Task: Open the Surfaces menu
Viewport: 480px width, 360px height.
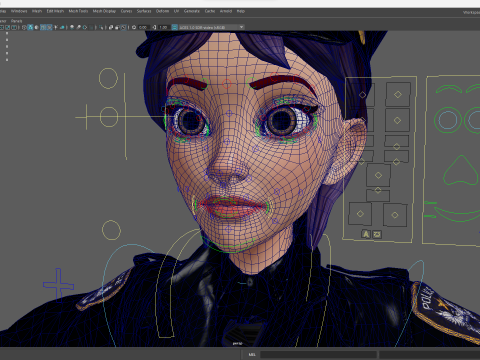Action: (x=144, y=11)
